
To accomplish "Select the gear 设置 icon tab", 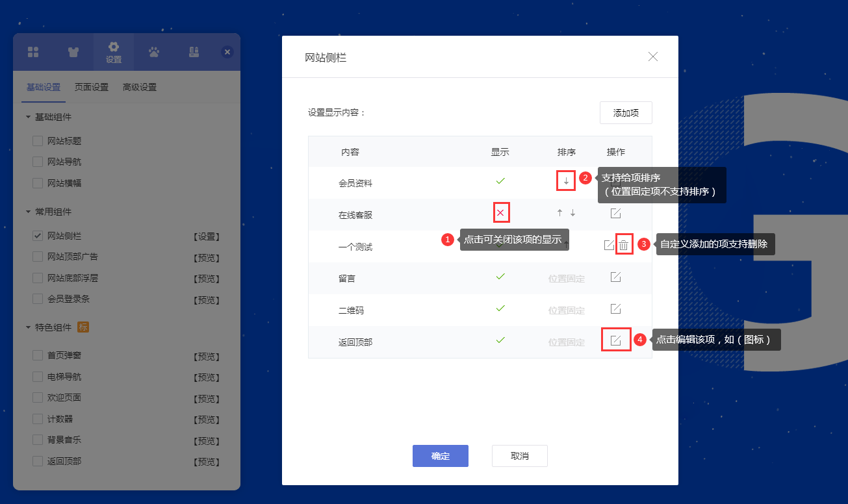I will [114, 53].
